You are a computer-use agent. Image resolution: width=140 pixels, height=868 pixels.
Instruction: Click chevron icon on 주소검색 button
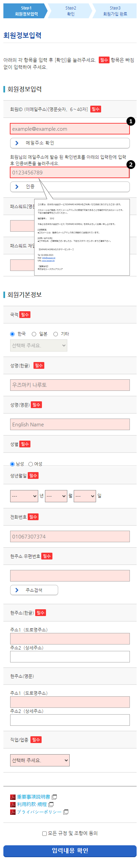tap(17, 590)
